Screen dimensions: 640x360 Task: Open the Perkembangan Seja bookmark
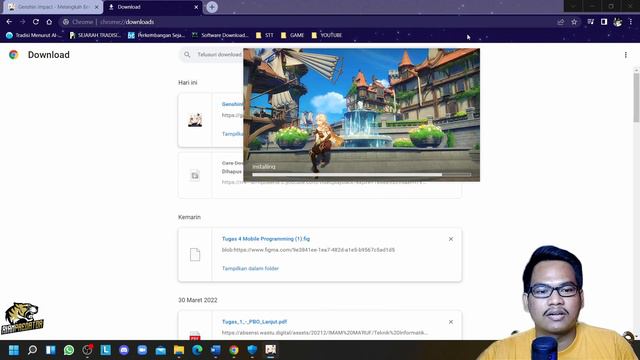pos(156,36)
